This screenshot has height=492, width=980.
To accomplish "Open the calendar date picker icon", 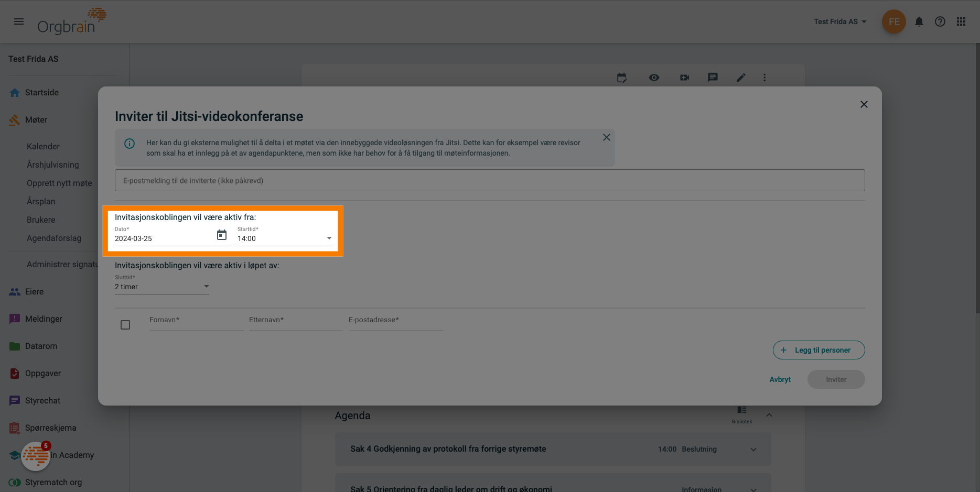I will point(222,235).
